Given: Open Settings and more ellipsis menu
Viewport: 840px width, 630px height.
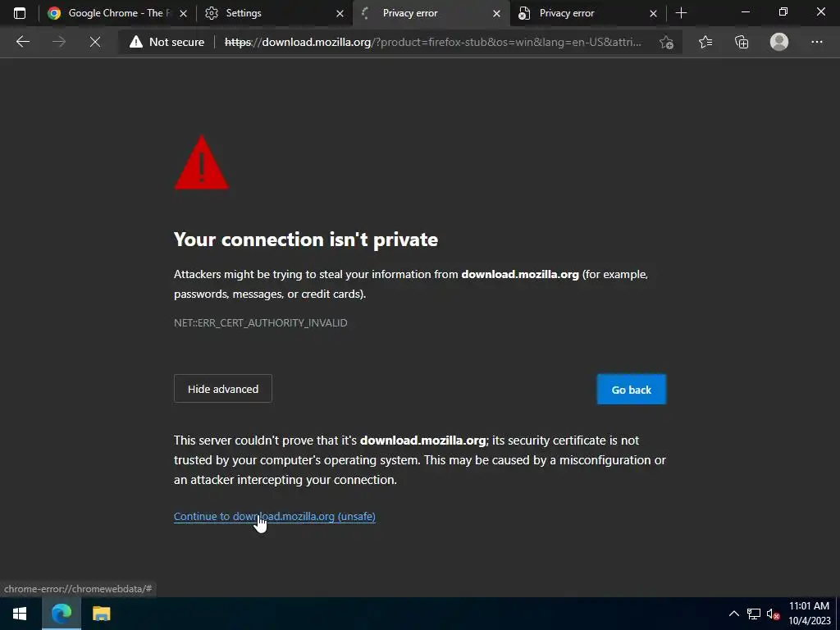Looking at the screenshot, I should (816, 42).
